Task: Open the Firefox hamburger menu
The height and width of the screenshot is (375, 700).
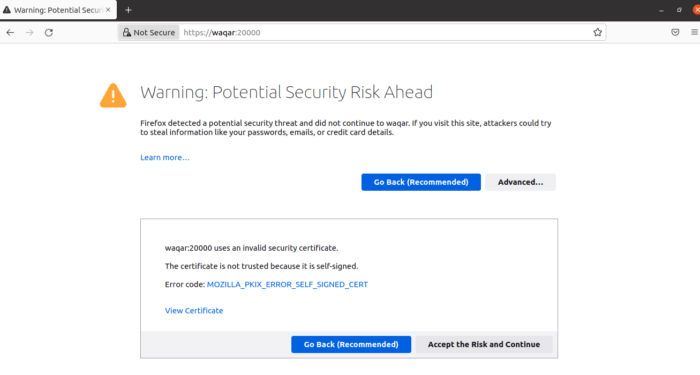Action: click(694, 32)
